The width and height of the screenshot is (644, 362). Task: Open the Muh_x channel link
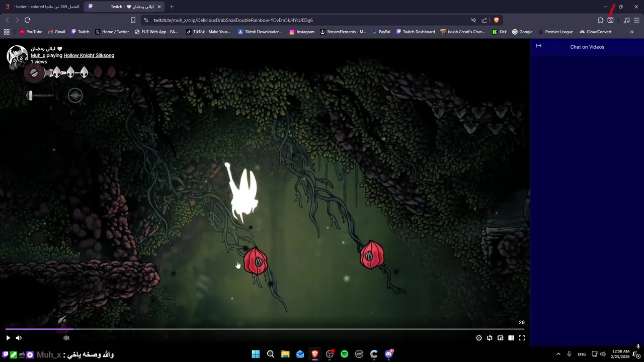[x=38, y=55]
